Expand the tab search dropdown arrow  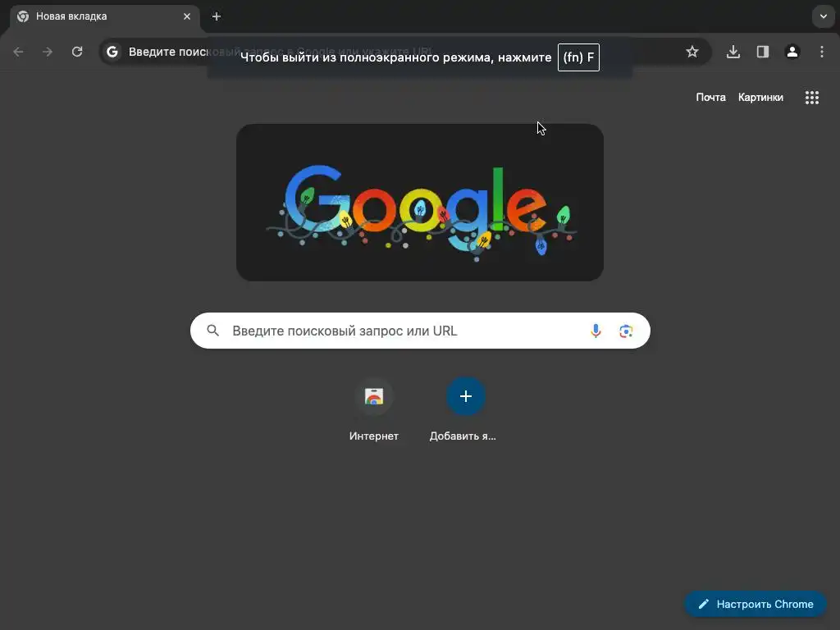point(824,16)
